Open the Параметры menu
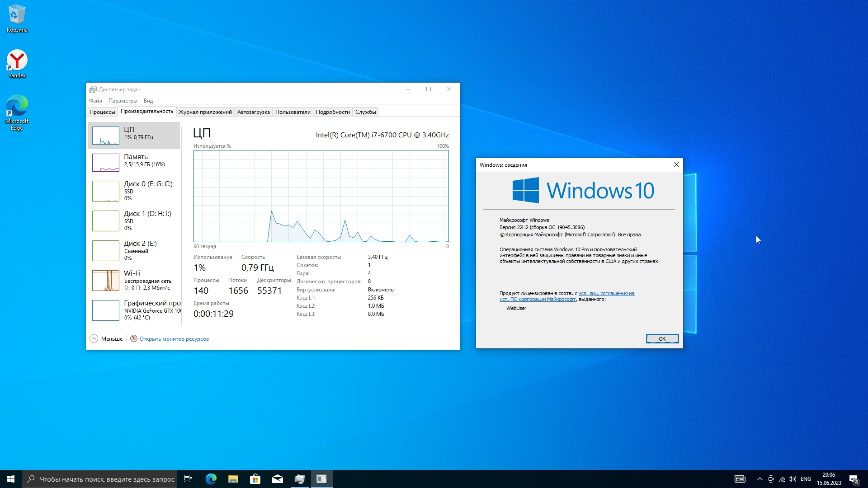 (123, 101)
